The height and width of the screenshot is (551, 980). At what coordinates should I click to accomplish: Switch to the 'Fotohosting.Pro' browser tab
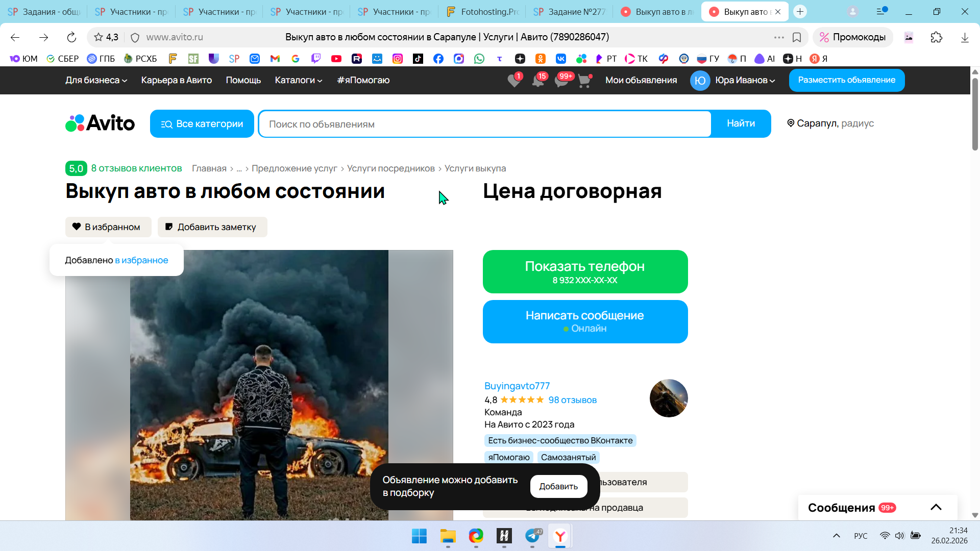pyautogui.click(x=482, y=11)
